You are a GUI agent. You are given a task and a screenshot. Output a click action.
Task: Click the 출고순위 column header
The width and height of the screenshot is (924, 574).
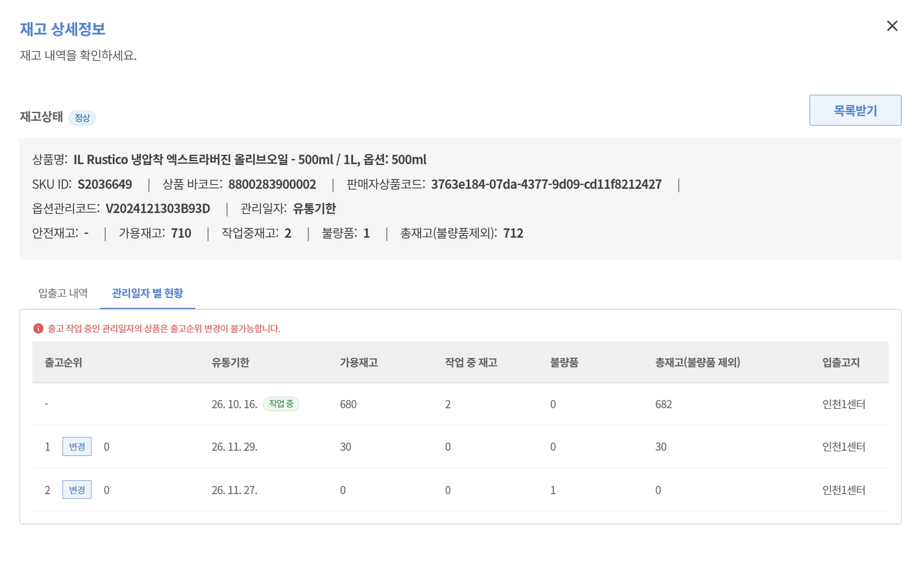63,363
